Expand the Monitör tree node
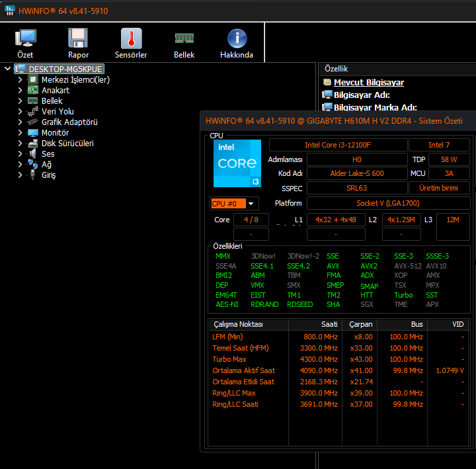 pyautogui.click(x=20, y=133)
